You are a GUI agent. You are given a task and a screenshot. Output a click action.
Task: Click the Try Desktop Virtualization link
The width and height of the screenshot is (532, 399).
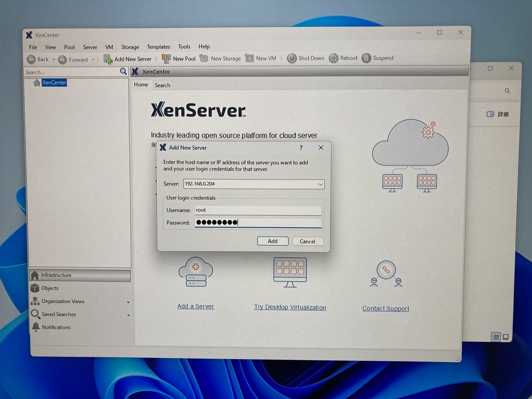click(290, 307)
